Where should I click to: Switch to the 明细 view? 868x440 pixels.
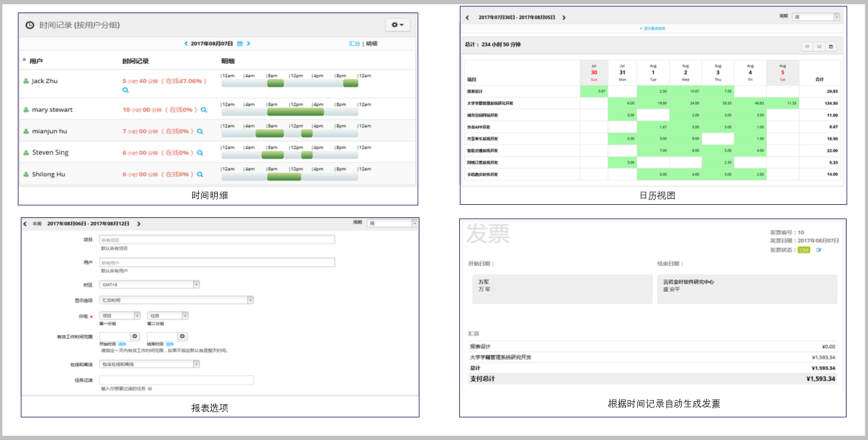pyautogui.click(x=371, y=43)
